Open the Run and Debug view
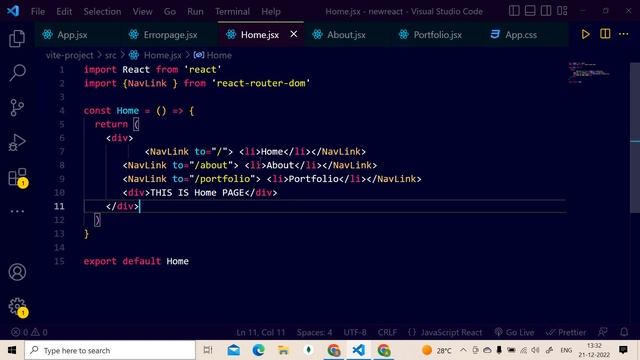Viewport: 640px width, 360px height. click(17, 142)
